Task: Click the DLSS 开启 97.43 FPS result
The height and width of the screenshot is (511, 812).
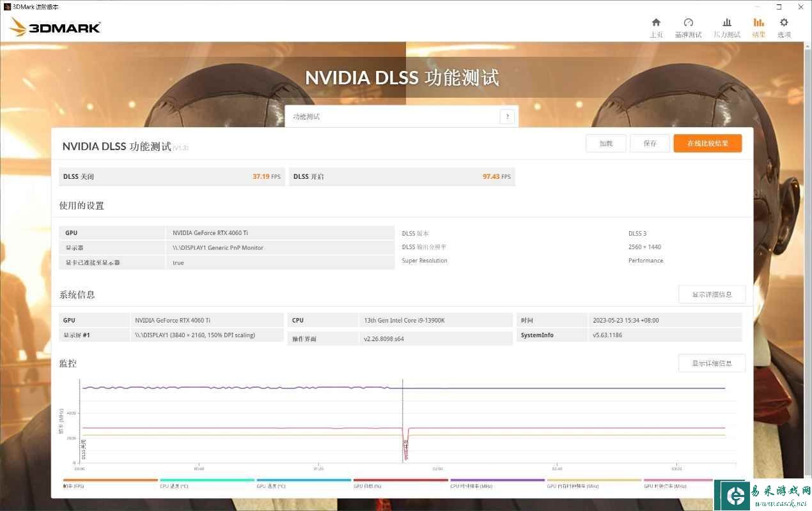Action: pyautogui.click(x=402, y=176)
